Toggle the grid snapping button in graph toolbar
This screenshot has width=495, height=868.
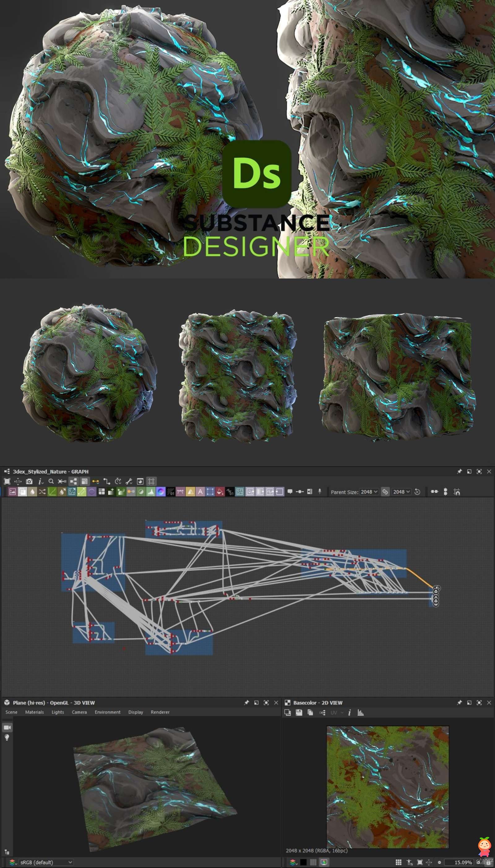click(x=151, y=482)
